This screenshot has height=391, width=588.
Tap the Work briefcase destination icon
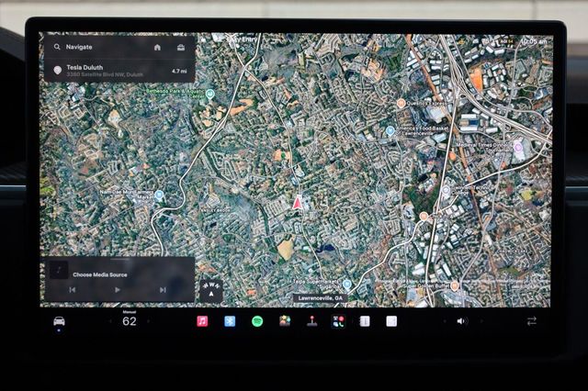[x=181, y=47]
